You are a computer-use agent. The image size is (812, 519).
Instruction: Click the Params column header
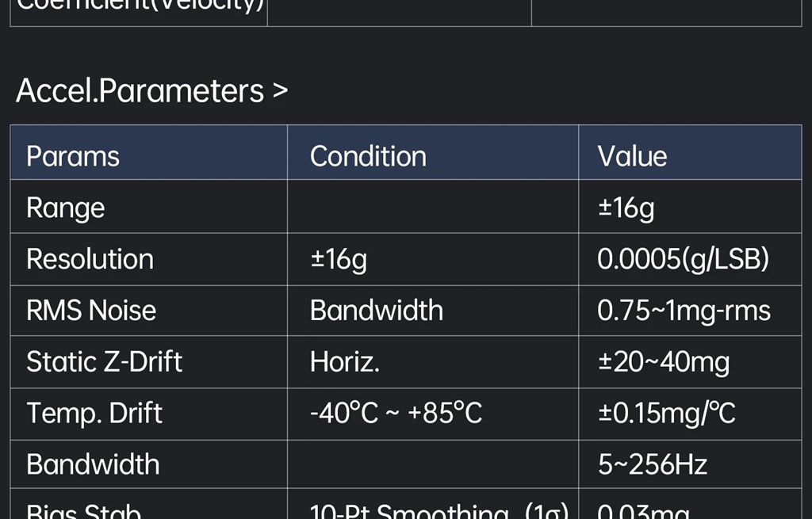pos(73,156)
